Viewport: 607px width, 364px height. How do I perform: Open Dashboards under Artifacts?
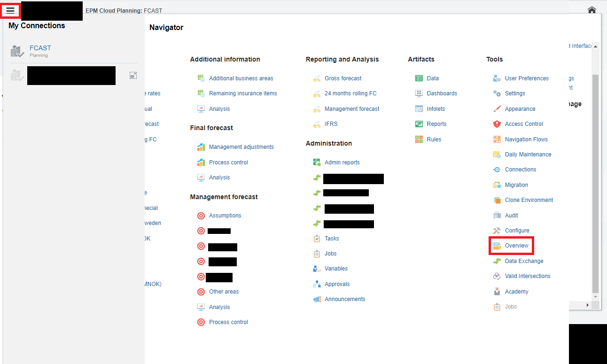[442, 93]
